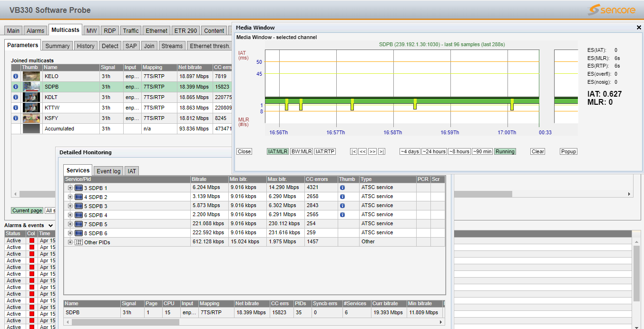Image resolution: width=644 pixels, height=329 pixels.
Task: Click thumbnail info icon for 6 SDPB 4
Action: coord(342,215)
